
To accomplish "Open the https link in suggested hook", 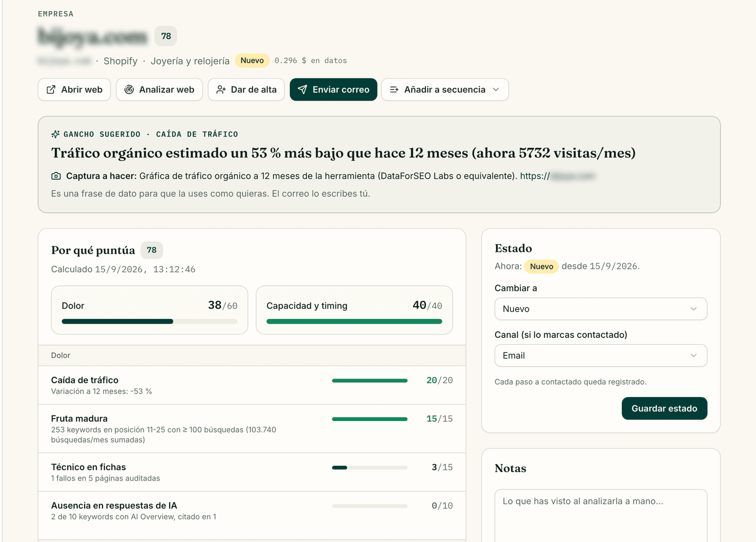I will (558, 176).
